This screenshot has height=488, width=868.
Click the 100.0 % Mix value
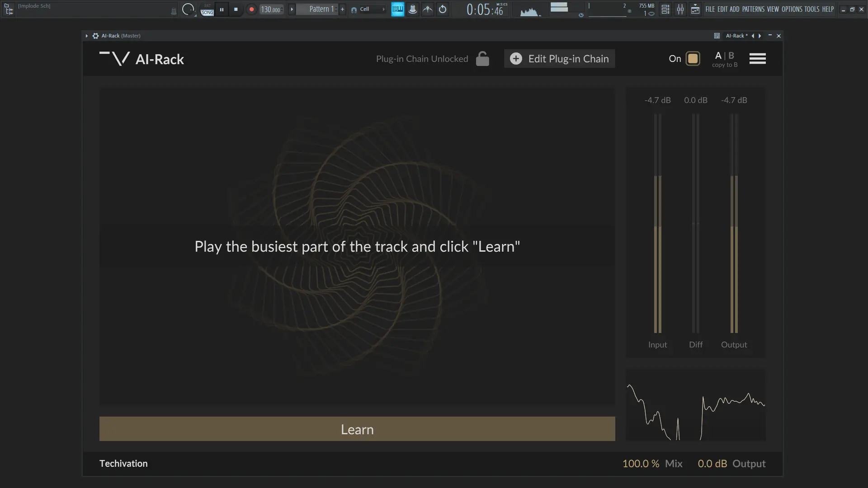pos(640,464)
